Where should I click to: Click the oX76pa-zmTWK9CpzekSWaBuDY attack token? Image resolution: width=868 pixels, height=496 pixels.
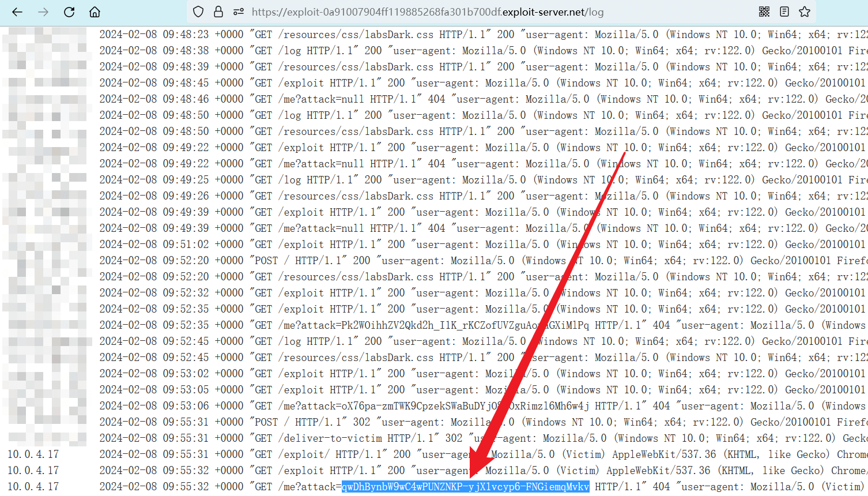coord(465,406)
